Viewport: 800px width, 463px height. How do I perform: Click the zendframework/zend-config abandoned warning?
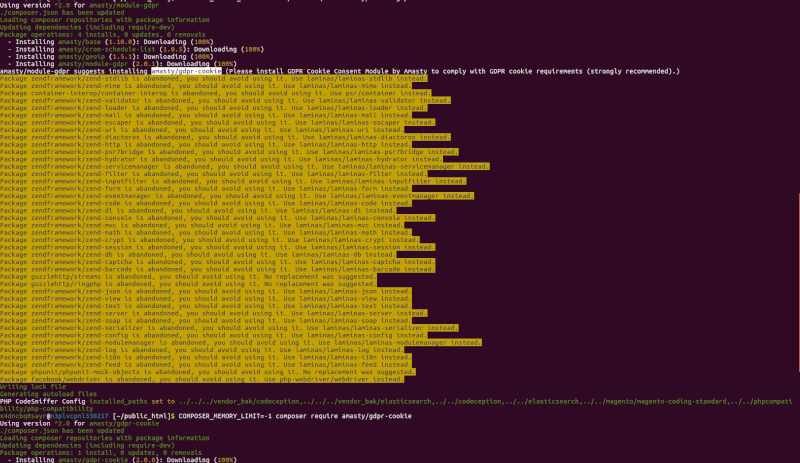click(x=213, y=335)
